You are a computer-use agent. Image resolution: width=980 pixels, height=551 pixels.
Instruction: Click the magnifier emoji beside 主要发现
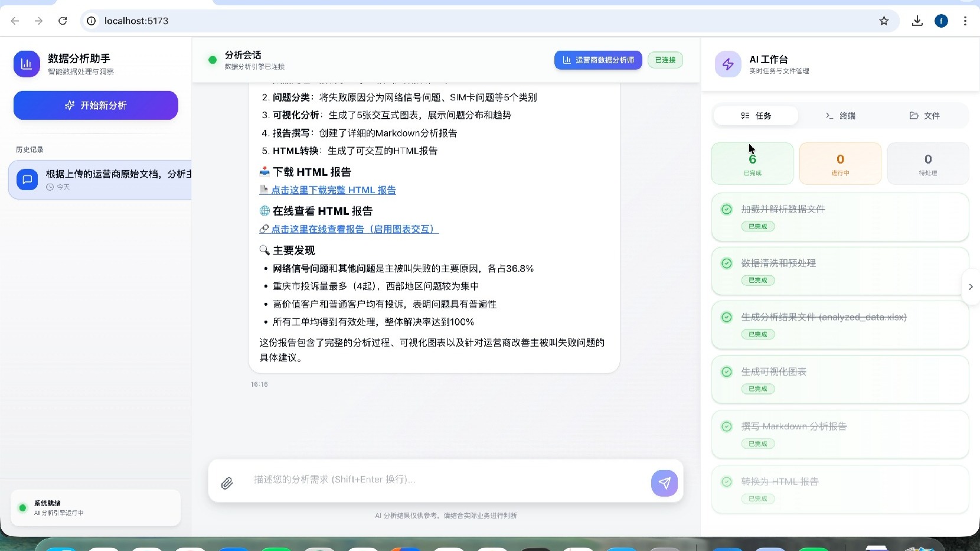[264, 250]
